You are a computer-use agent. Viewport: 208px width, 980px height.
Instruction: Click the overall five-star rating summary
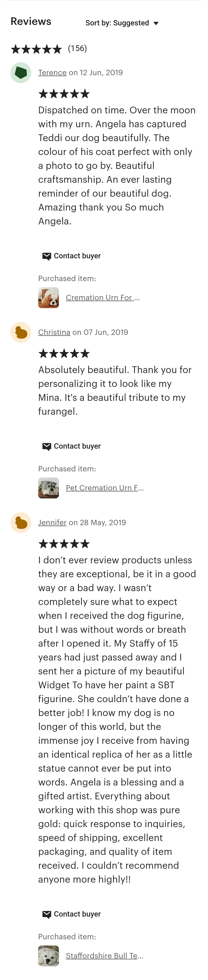click(36, 49)
